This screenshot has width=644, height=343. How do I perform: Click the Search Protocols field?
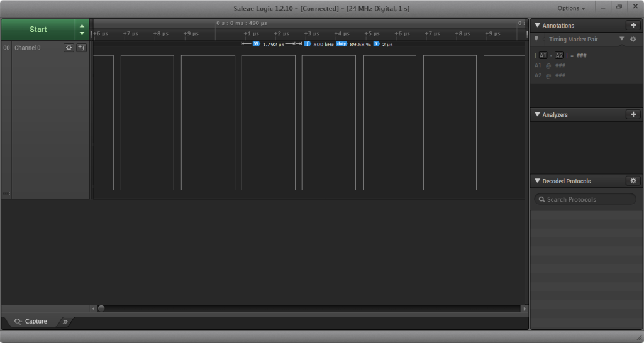click(585, 199)
